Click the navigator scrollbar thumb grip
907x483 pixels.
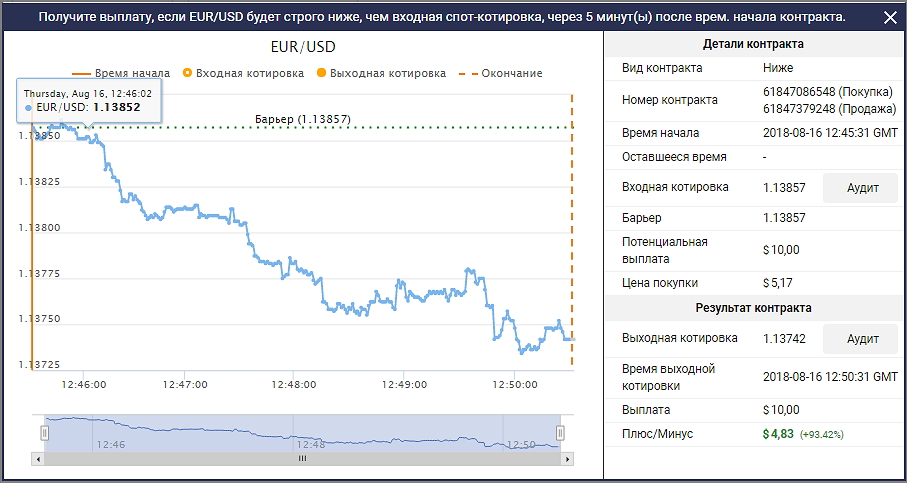(303, 459)
